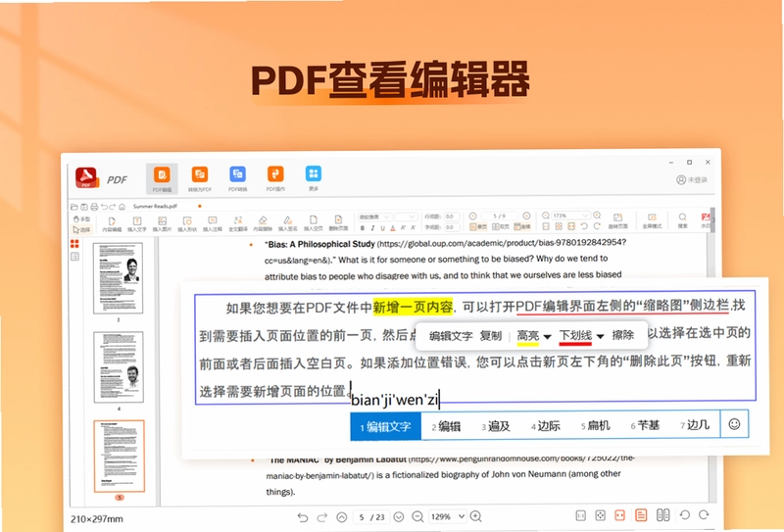Viewport: 784px width, 532px height.
Task: Click the open file folder icon
Action: point(74,207)
